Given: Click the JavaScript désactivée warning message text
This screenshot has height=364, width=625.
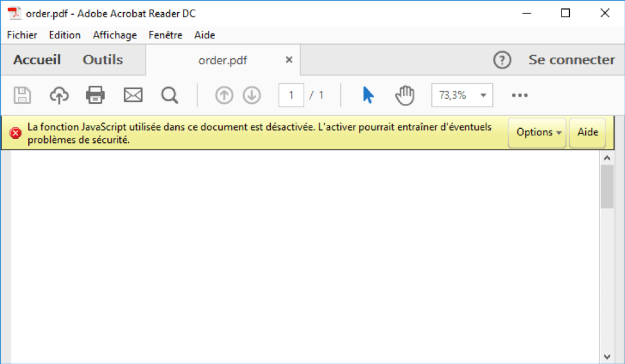Looking at the screenshot, I should pos(259,133).
